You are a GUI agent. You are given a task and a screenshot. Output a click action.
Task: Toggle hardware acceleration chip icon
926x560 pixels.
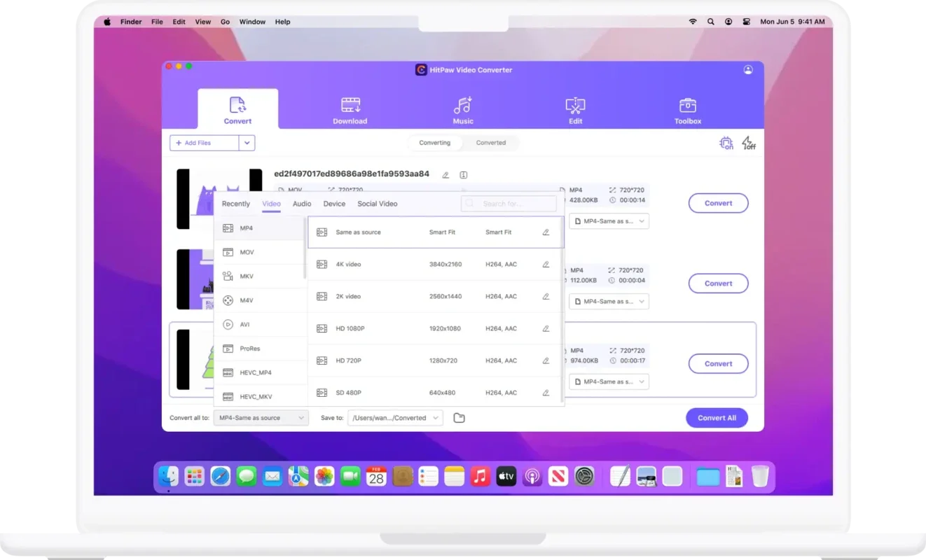726,143
